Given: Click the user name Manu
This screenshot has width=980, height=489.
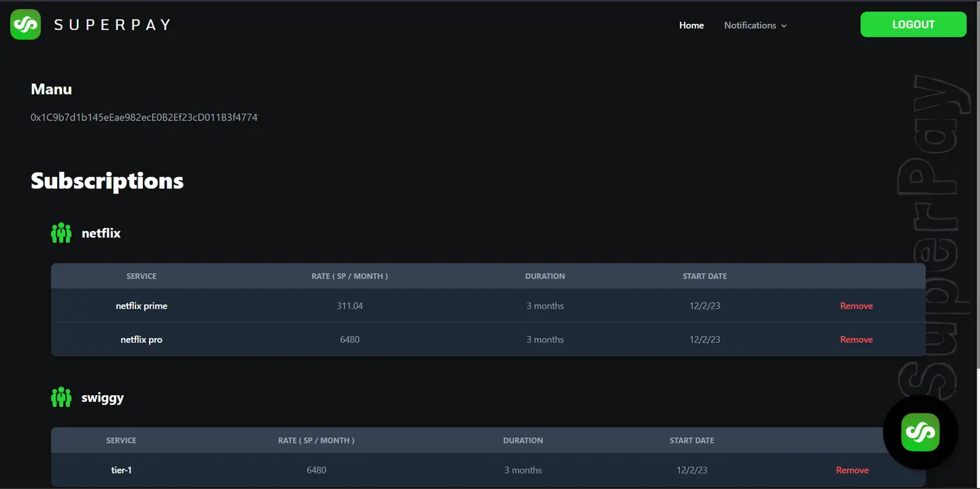Looking at the screenshot, I should tap(51, 89).
